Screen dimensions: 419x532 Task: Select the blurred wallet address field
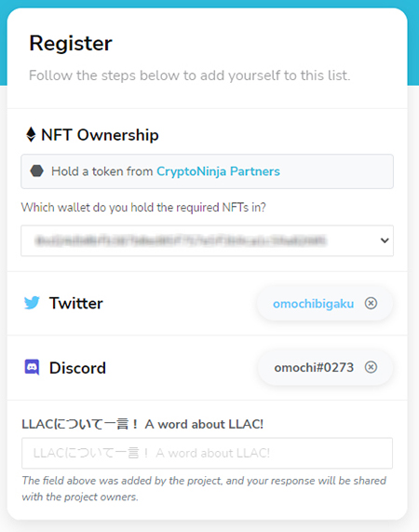tap(207, 240)
